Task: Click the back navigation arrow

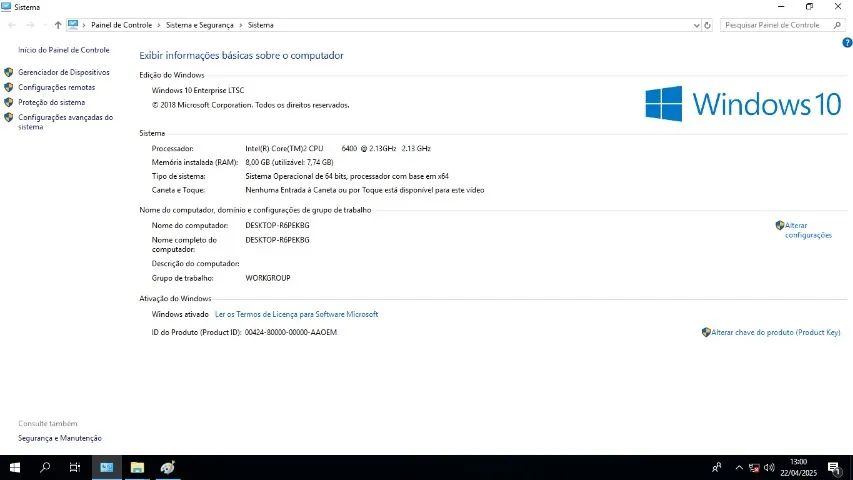Action: 11,25
